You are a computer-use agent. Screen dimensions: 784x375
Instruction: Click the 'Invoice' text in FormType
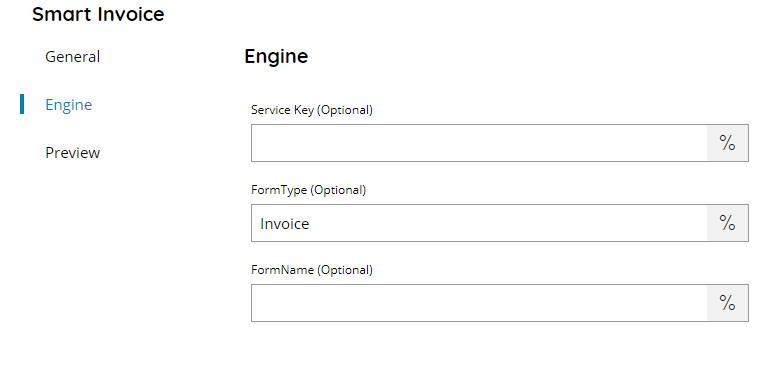(x=284, y=224)
